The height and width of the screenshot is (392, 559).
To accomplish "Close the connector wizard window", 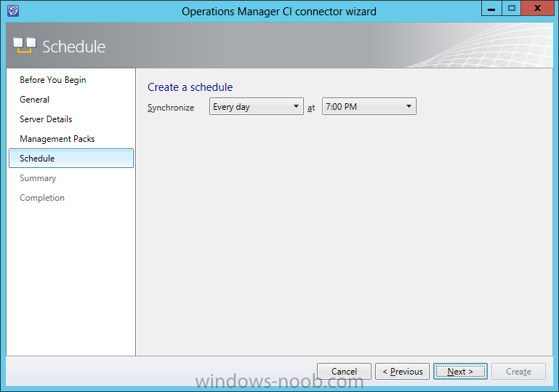I will 537,8.
